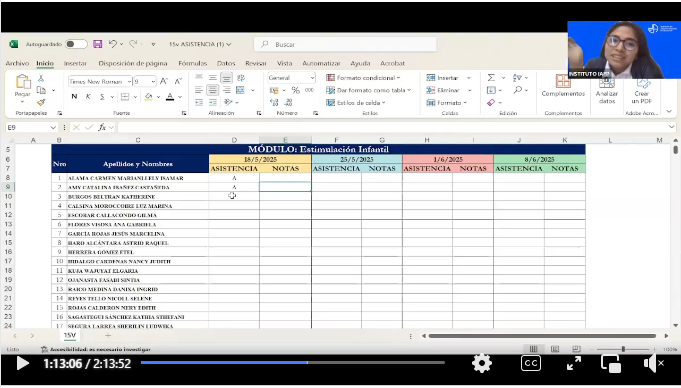681x388 pixels.
Task: Switch to the Insertar tab
Action: click(x=75, y=63)
